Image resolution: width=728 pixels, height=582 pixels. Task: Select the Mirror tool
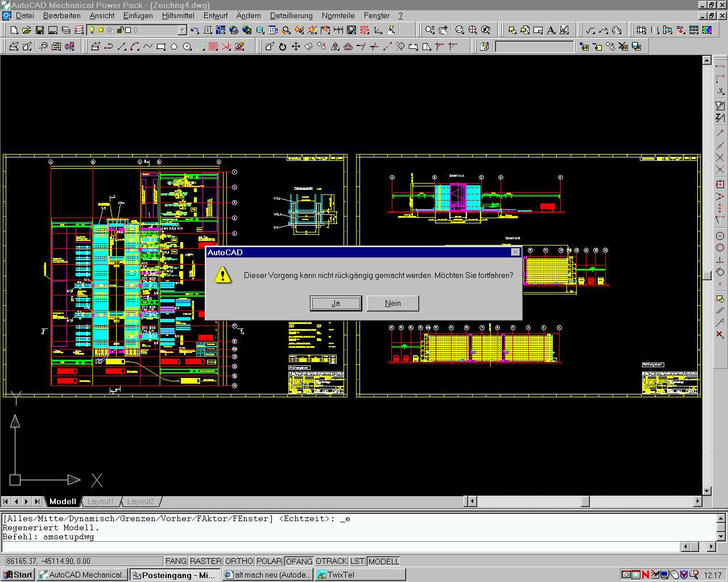click(x=335, y=47)
